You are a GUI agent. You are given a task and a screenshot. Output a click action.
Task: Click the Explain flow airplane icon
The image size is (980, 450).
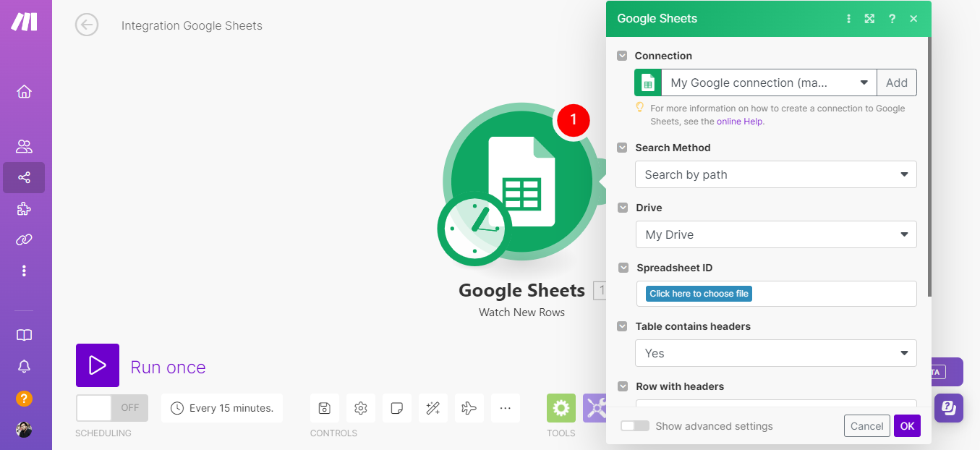click(469, 408)
